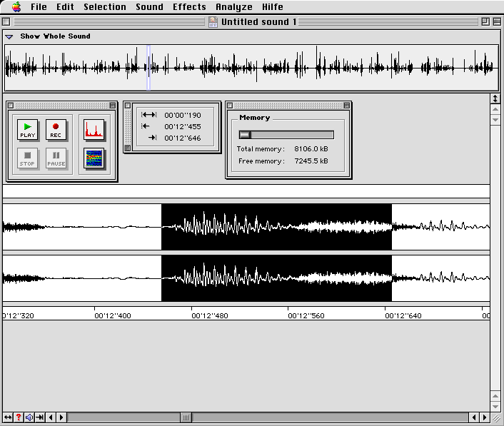Click the selection end value 00'12''646

(183, 138)
